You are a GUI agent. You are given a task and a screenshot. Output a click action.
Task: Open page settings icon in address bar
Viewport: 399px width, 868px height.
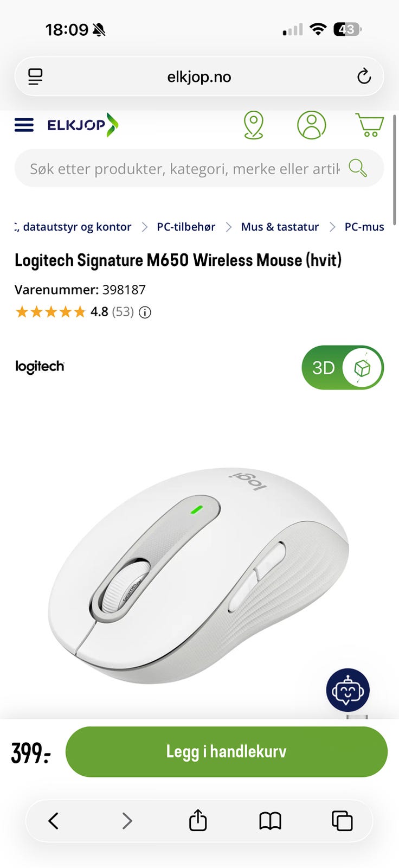tap(35, 76)
